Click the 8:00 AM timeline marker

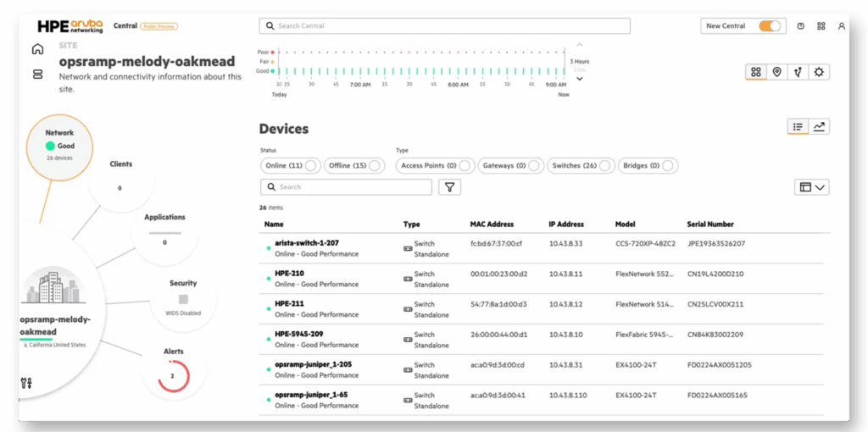click(x=457, y=86)
